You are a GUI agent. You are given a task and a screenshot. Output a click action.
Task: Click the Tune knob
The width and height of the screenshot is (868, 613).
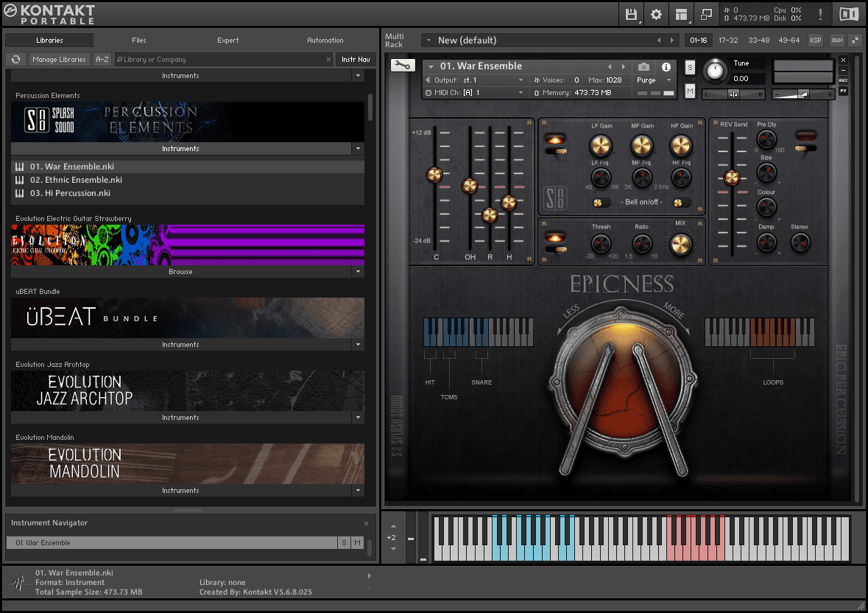(x=715, y=71)
